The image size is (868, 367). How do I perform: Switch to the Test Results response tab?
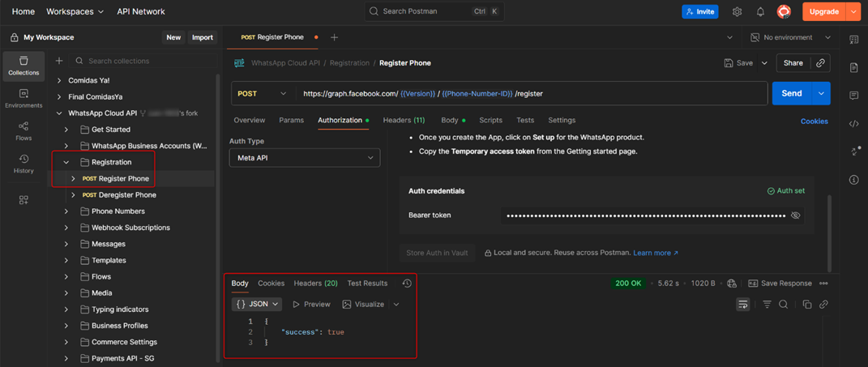coord(367,284)
